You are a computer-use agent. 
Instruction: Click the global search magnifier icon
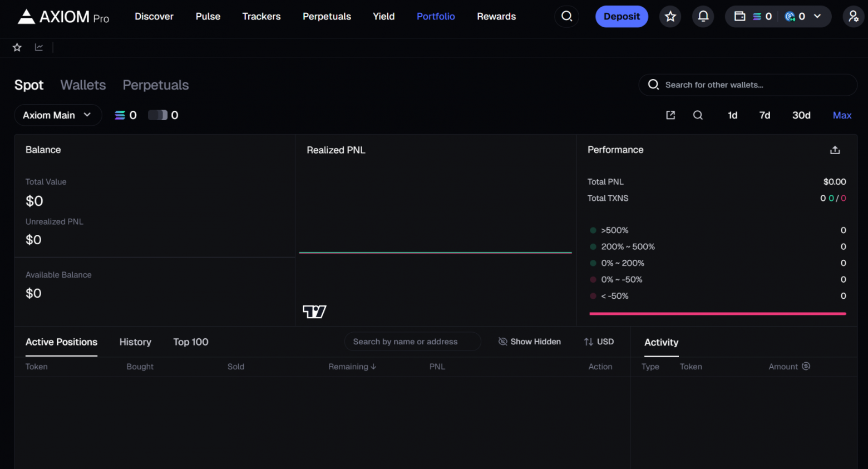click(566, 16)
